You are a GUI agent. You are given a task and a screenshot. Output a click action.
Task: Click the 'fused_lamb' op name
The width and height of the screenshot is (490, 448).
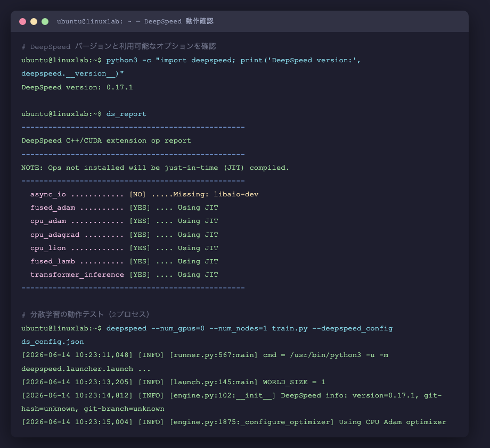(x=53, y=261)
